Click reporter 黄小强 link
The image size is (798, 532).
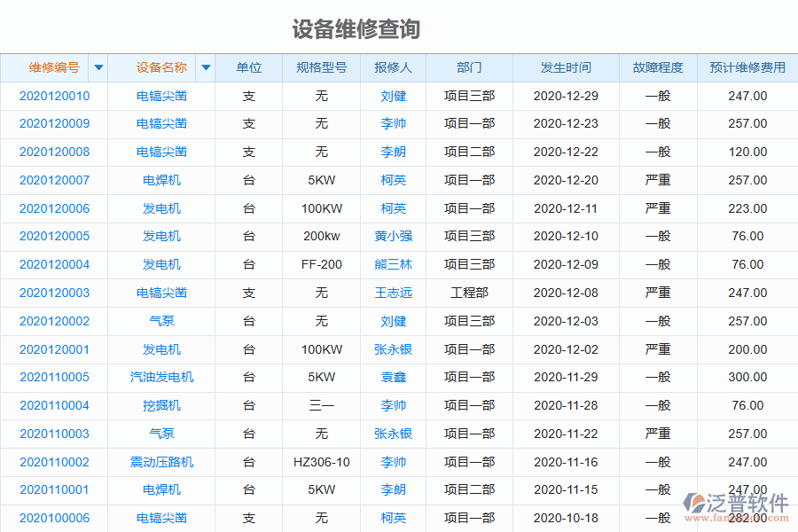[393, 237]
